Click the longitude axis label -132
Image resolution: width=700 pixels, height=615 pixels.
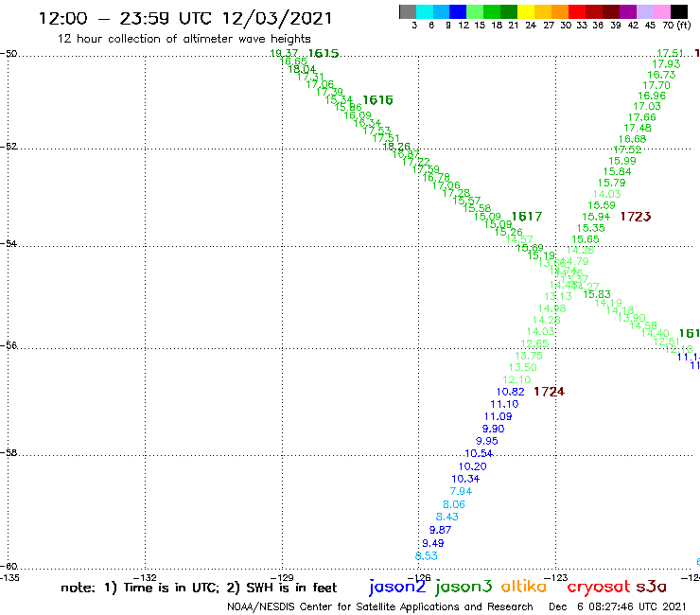coord(145,578)
